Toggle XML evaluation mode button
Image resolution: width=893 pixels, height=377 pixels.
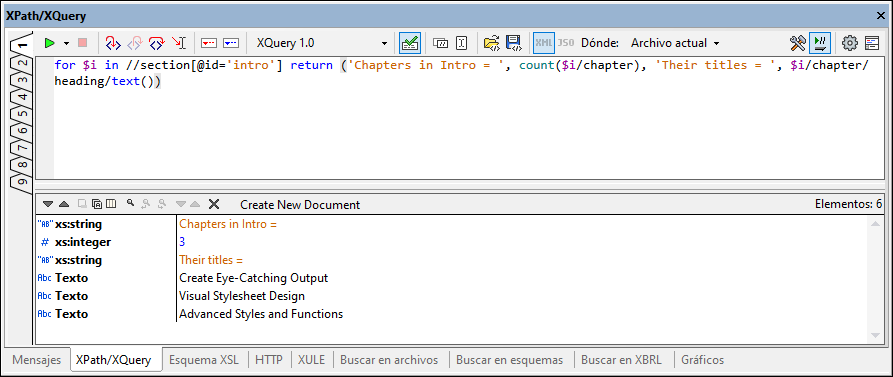tap(544, 43)
